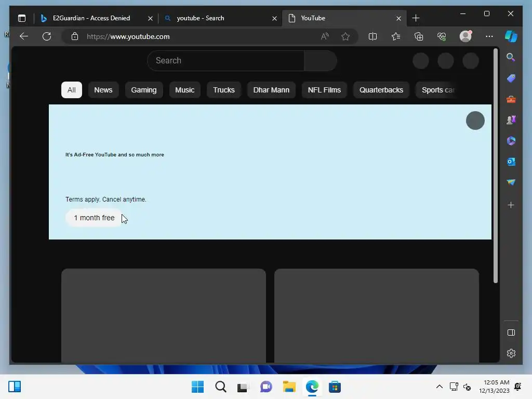Open the sidebar Shopping tag icon
532x399 pixels.
[511, 78]
